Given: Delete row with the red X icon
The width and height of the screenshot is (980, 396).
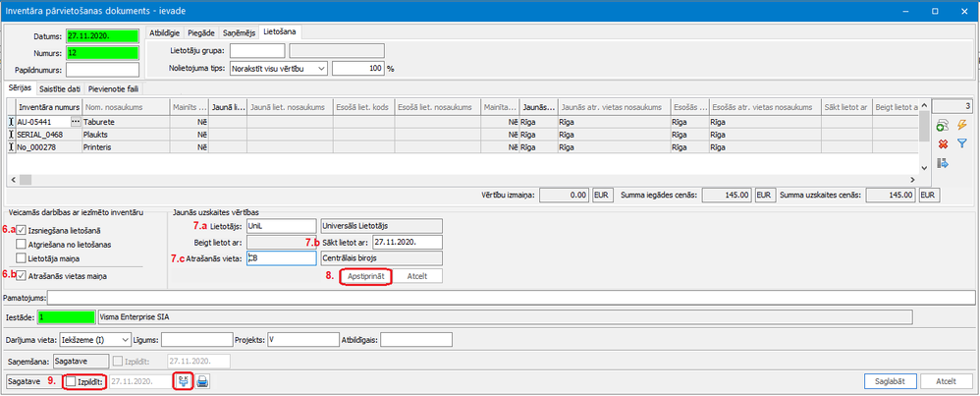Looking at the screenshot, I should point(943,143).
